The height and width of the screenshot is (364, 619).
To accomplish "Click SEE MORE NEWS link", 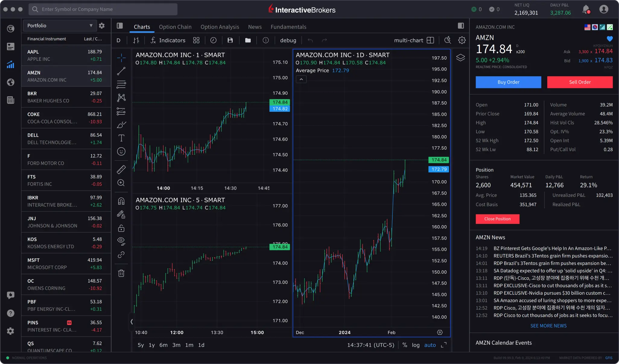I will 548,326.
